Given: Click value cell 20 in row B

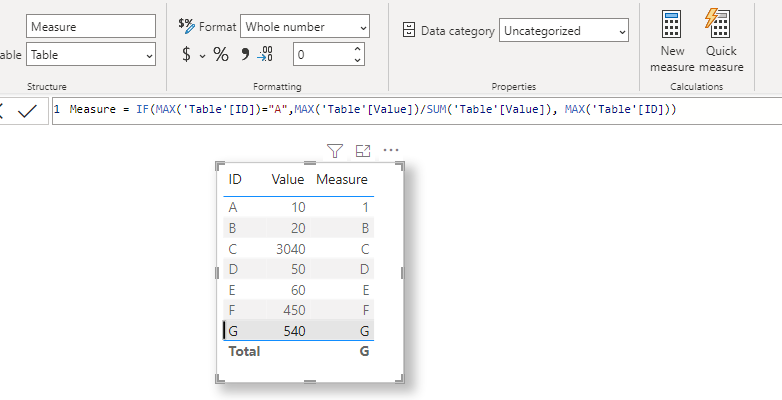Looking at the screenshot, I should (298, 228).
